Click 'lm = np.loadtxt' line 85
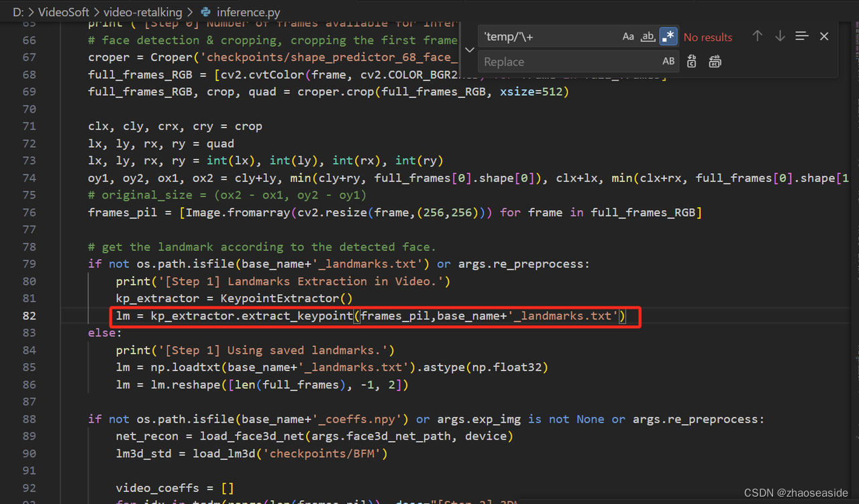 point(332,367)
